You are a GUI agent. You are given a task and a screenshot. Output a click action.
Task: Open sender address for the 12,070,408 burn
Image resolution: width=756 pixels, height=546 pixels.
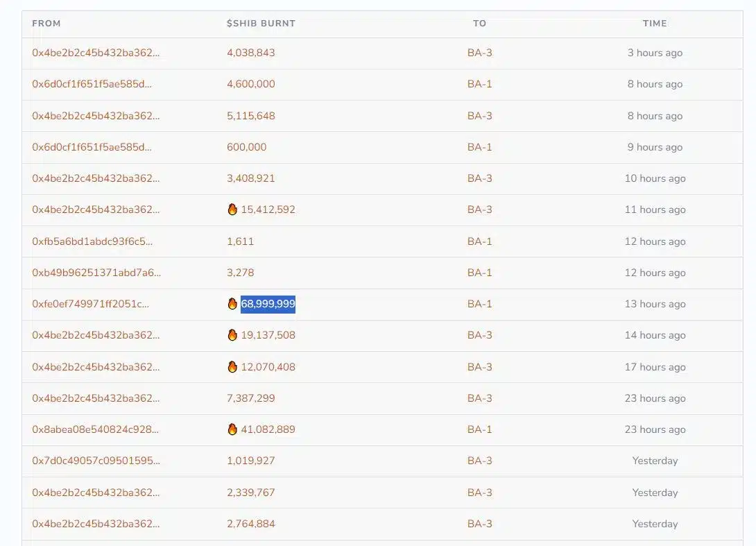pyautogui.click(x=96, y=367)
